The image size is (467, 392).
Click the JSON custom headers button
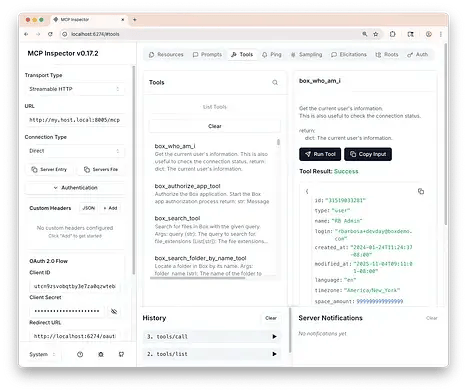tap(88, 208)
